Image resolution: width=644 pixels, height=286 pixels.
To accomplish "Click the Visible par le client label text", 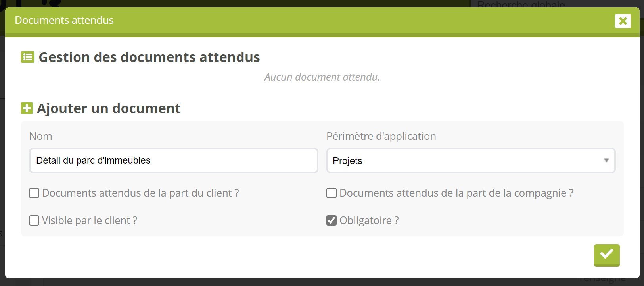I will (90, 220).
